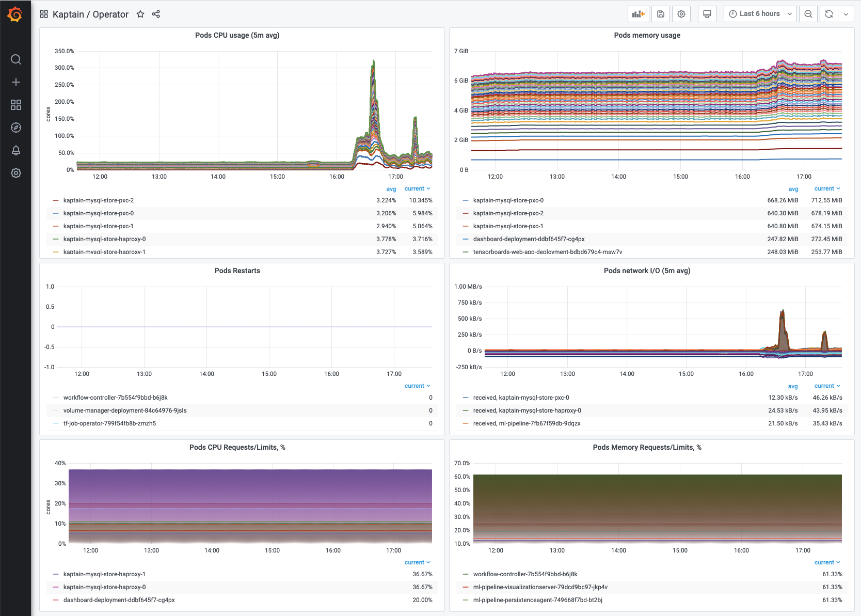Viewport: 861px width, 616px height.
Task: Click color swatch for received, kaptain-mysql-store-pxc-0
Action: click(466, 398)
